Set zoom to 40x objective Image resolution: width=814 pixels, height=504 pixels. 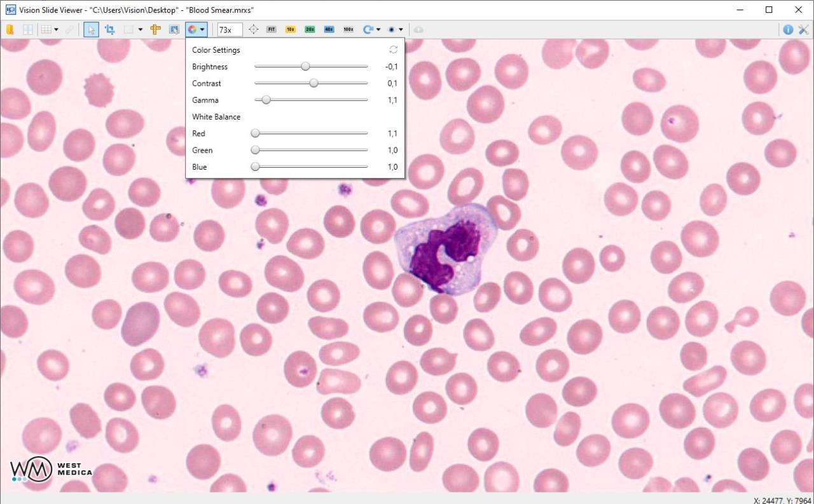coord(329,29)
